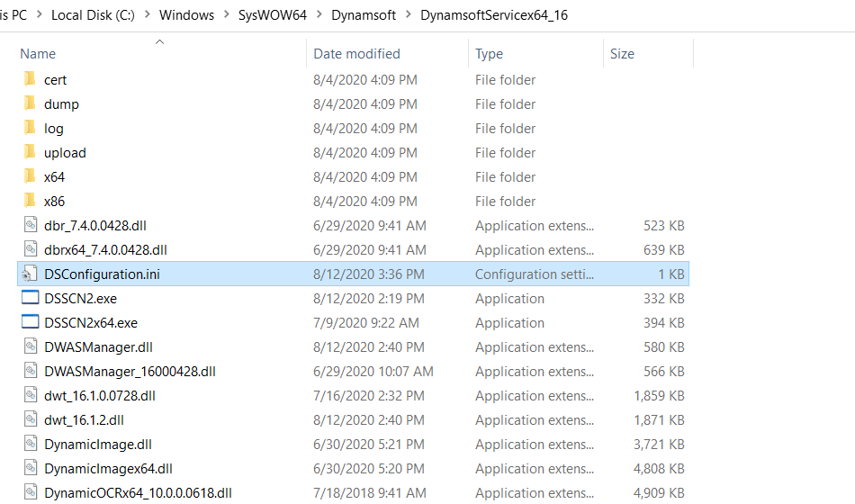Image resolution: width=855 pixels, height=504 pixels.
Task: Select the DSSCN2.exe application icon
Action: (x=31, y=298)
